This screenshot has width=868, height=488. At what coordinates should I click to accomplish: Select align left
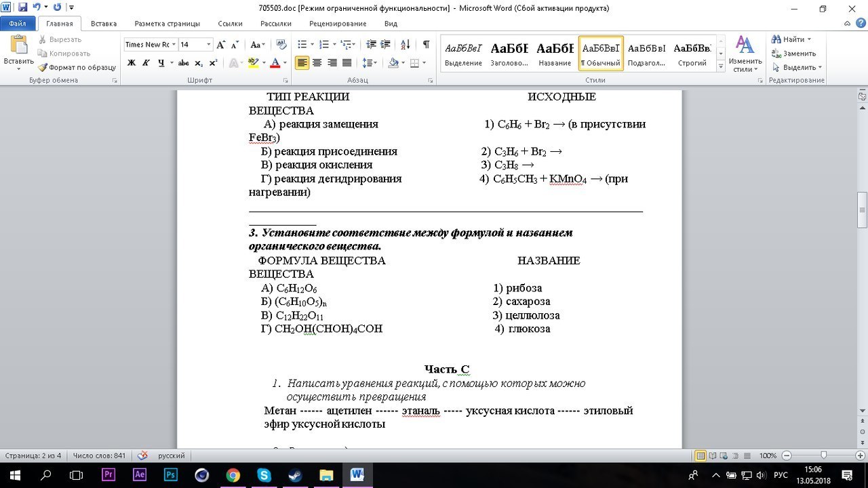pyautogui.click(x=302, y=63)
